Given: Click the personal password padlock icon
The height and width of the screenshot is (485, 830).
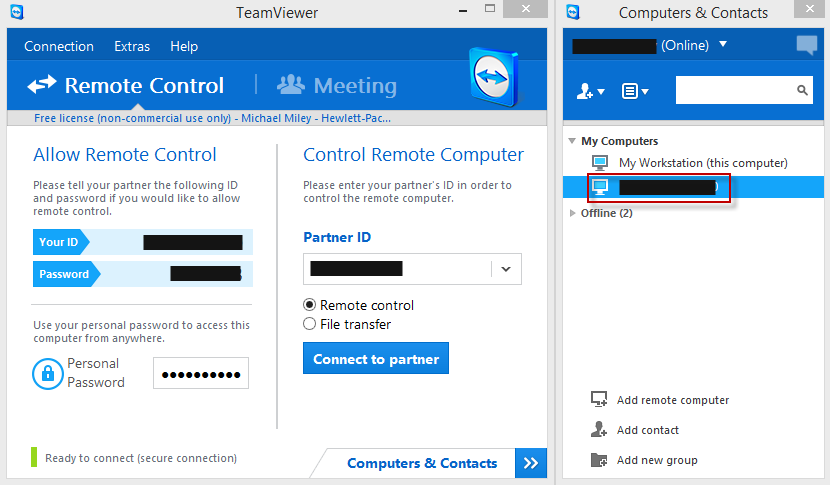Looking at the screenshot, I should click(x=46, y=373).
